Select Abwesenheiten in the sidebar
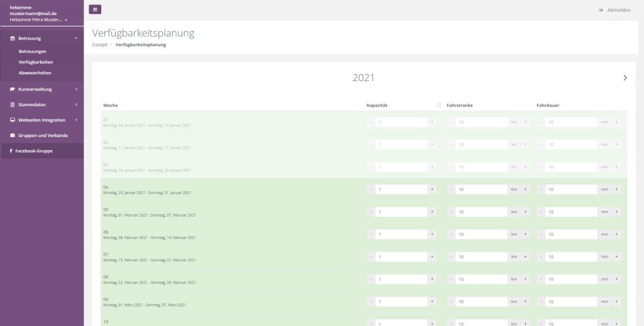The image size is (644, 326). (x=35, y=73)
